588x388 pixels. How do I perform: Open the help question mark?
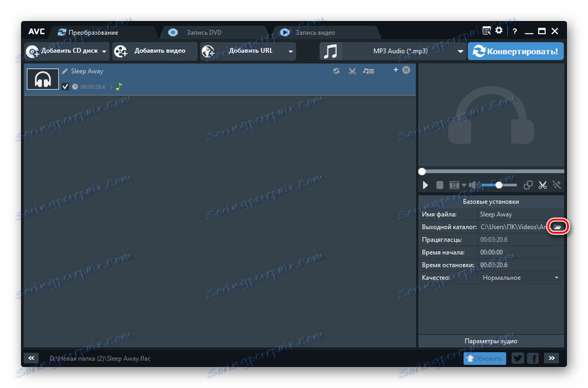(x=515, y=32)
